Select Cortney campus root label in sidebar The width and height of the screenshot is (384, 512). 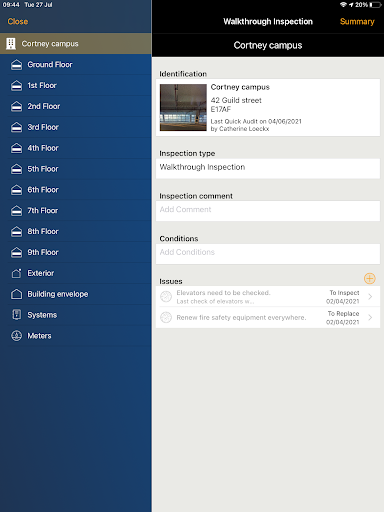coord(50,44)
